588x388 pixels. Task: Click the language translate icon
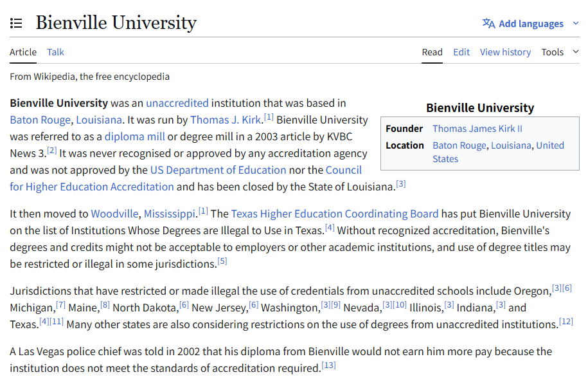[488, 24]
